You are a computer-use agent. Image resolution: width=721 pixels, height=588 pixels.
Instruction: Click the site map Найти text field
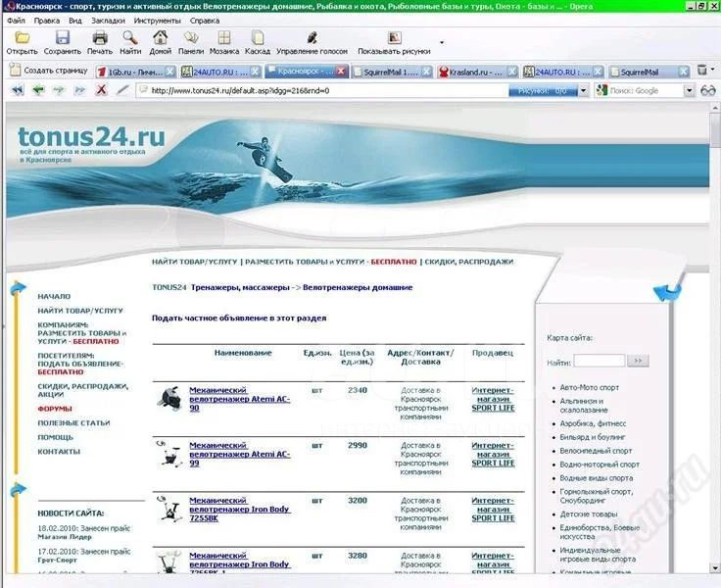(x=600, y=361)
